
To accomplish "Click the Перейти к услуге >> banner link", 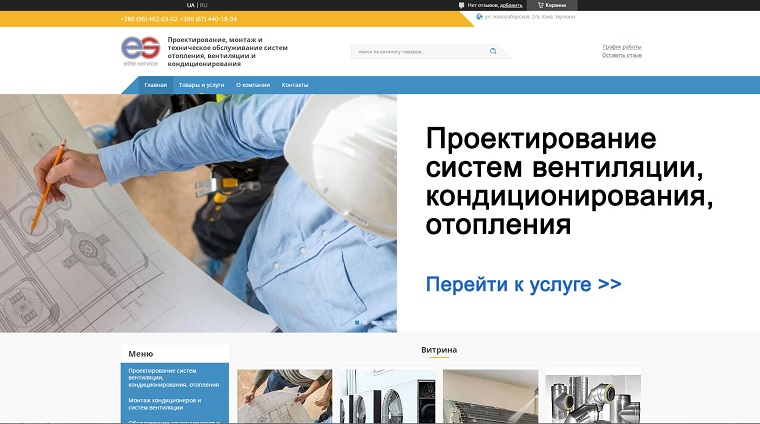I will [x=523, y=284].
